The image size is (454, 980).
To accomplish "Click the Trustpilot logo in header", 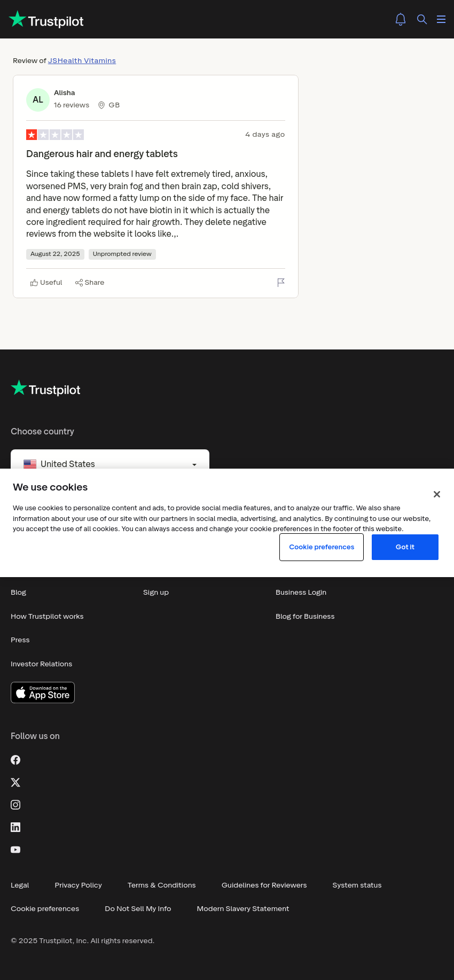I will click(46, 20).
